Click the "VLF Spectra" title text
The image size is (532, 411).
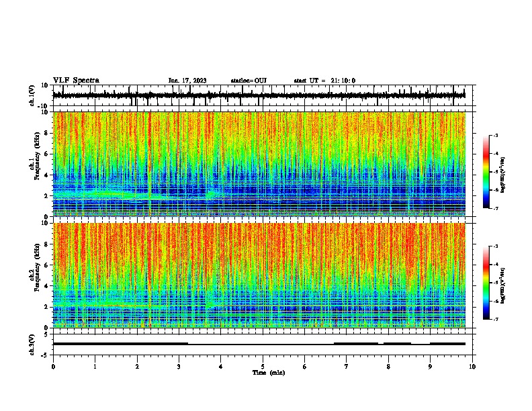(76, 81)
